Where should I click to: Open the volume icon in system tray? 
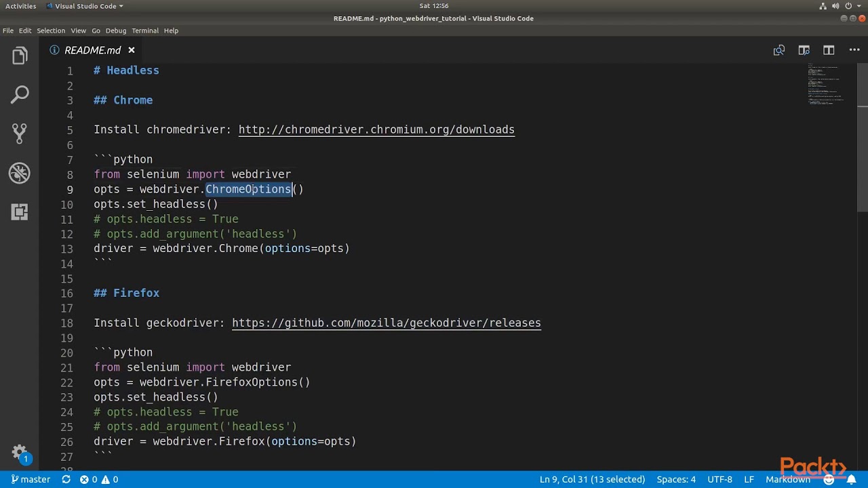(x=836, y=6)
